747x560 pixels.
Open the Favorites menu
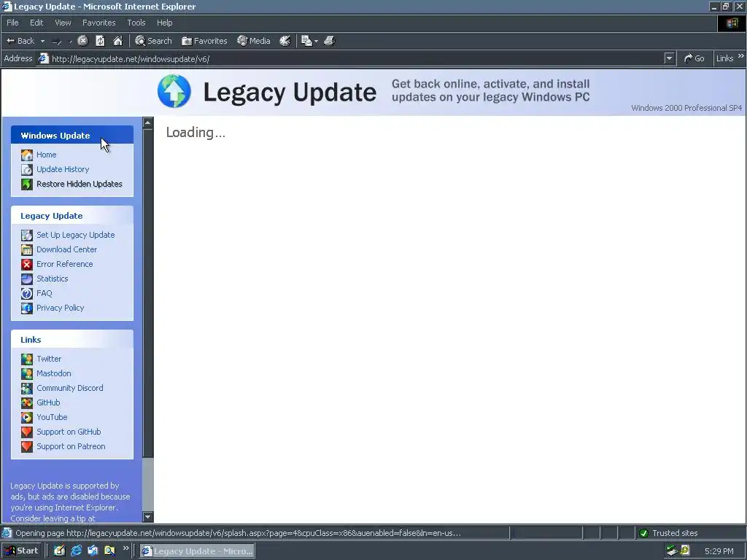coord(98,23)
